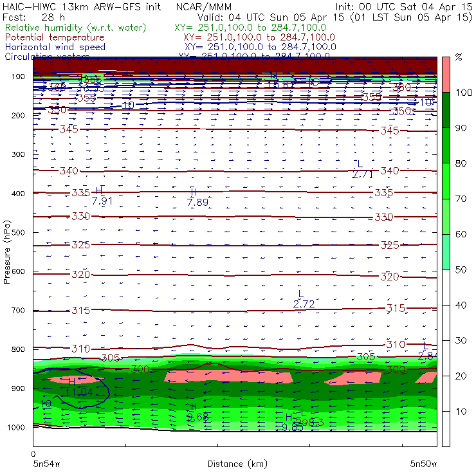Click the pressure axis label '200'
This screenshot has width=476, height=476.
point(18,115)
